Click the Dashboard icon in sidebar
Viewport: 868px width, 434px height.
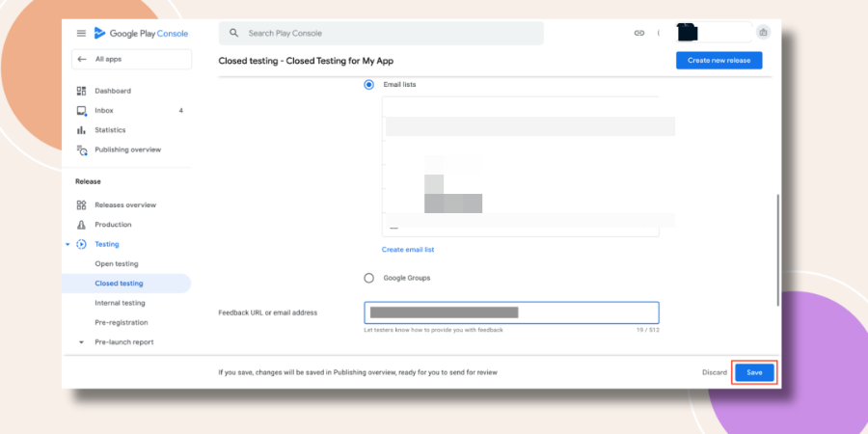pyautogui.click(x=81, y=91)
